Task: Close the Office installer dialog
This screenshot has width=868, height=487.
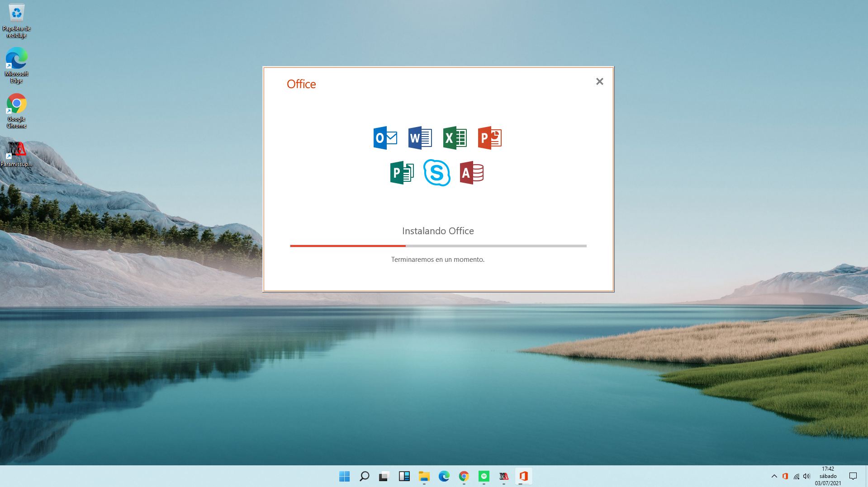Action: tap(599, 81)
